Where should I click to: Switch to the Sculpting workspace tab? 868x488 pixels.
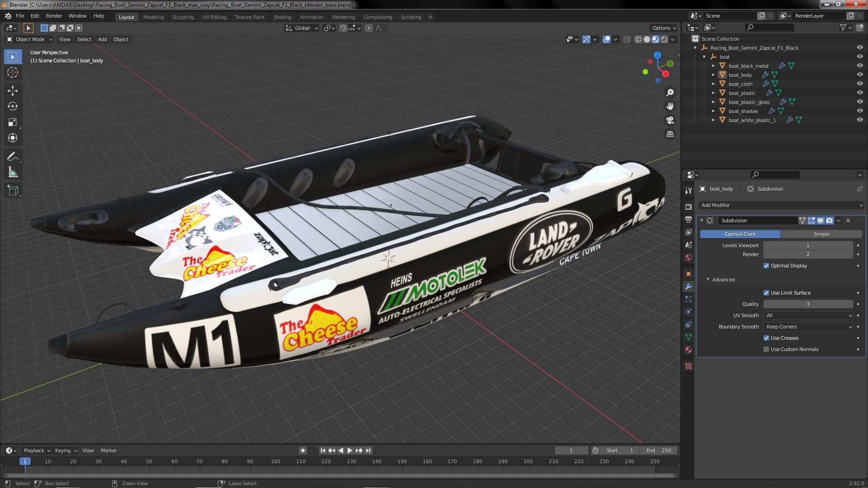coord(183,17)
